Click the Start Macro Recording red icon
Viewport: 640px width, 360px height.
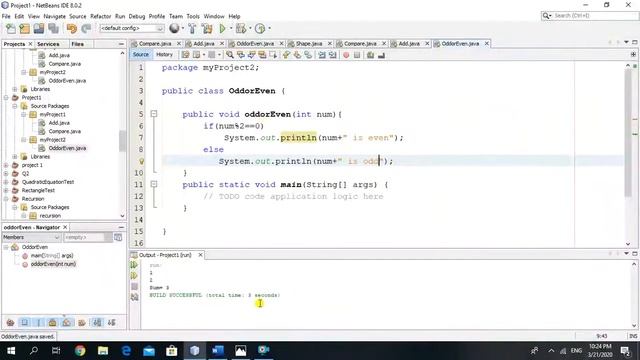346,55
